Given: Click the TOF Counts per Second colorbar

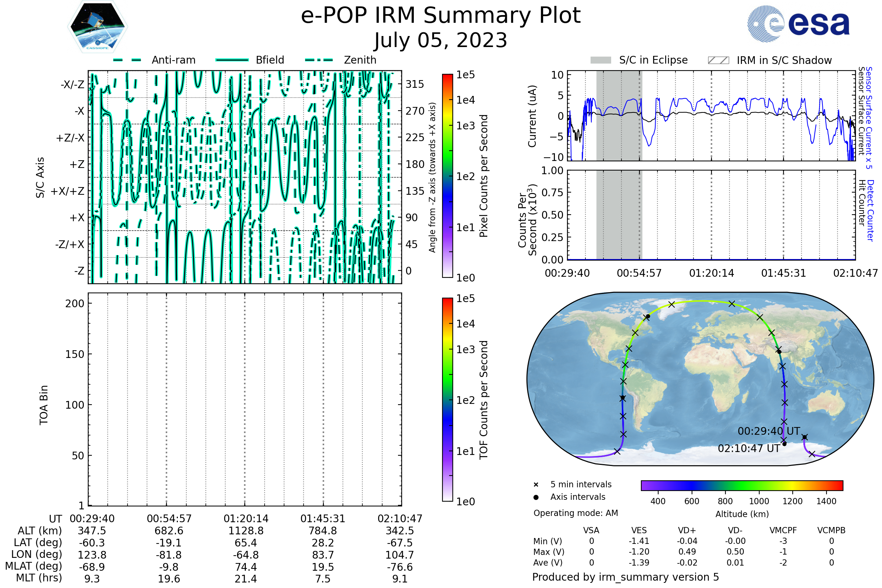Looking at the screenshot, I should [447, 399].
